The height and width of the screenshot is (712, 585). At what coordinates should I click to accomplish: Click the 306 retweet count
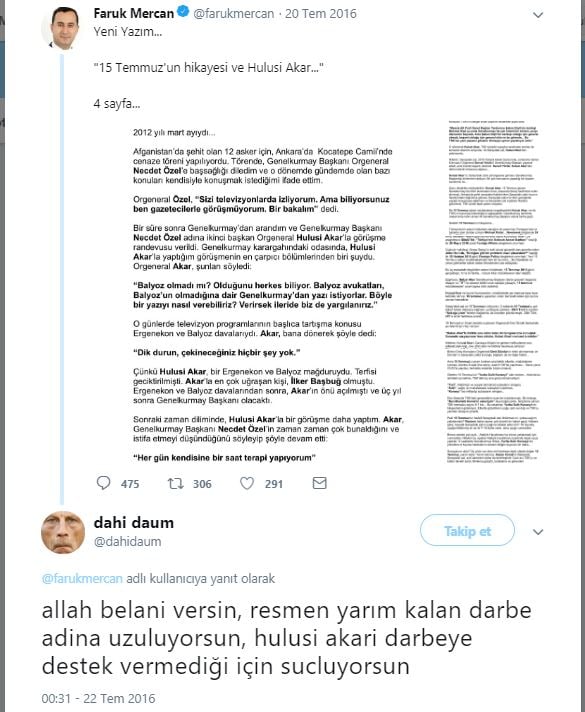click(x=202, y=484)
